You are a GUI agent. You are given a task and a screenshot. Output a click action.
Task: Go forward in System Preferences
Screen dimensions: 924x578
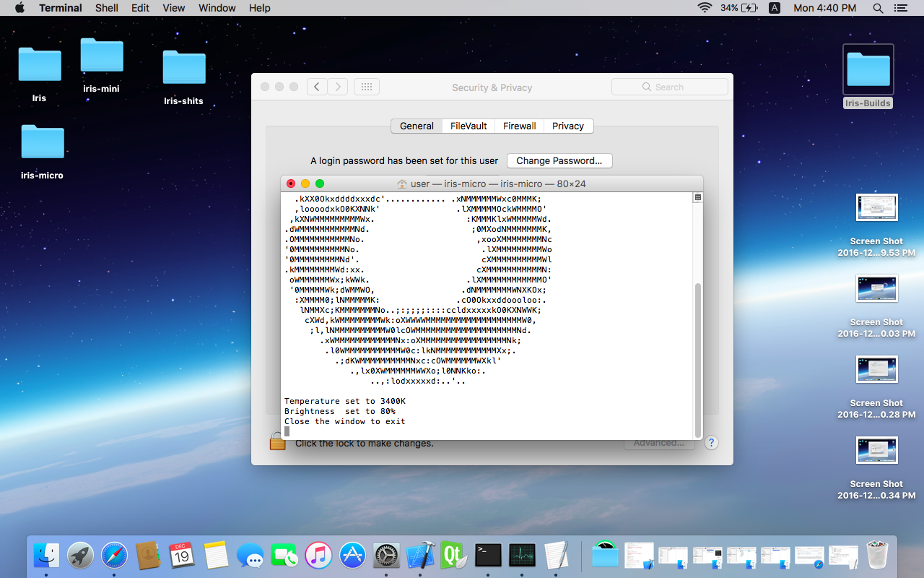point(337,87)
